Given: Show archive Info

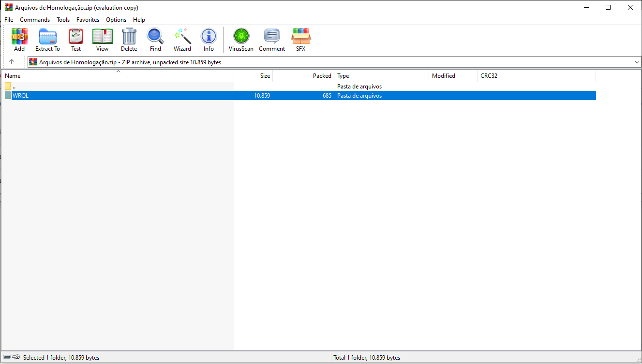Looking at the screenshot, I should pyautogui.click(x=209, y=40).
